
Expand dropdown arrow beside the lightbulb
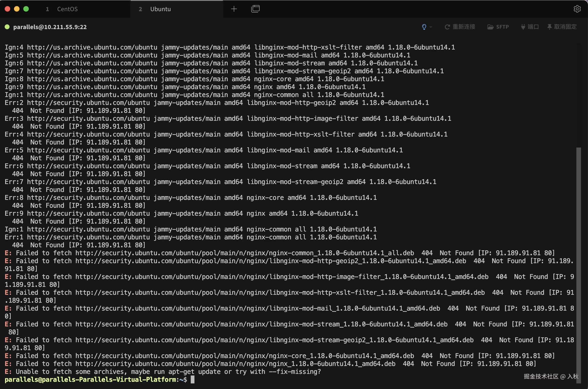431,27
